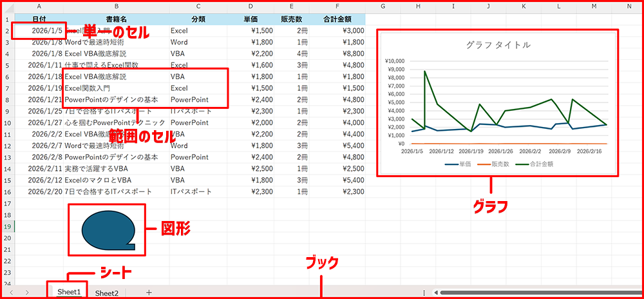This screenshot has width=644, height=299.
Task: Click the select-all corner of the grid
Action: 7,7
